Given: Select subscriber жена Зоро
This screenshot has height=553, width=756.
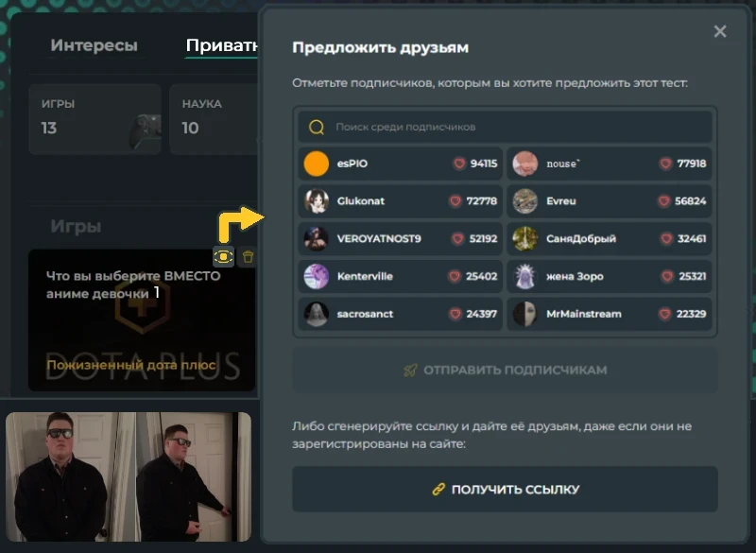Looking at the screenshot, I should tap(609, 276).
